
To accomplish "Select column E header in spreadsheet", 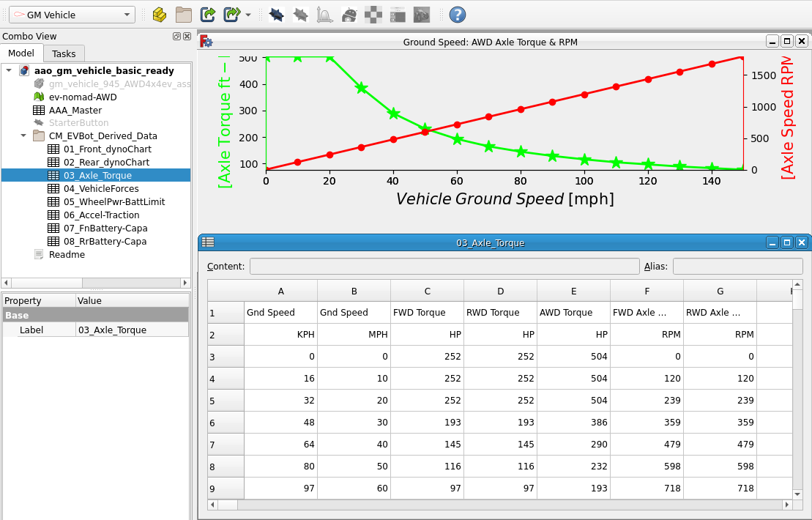I will (x=573, y=291).
